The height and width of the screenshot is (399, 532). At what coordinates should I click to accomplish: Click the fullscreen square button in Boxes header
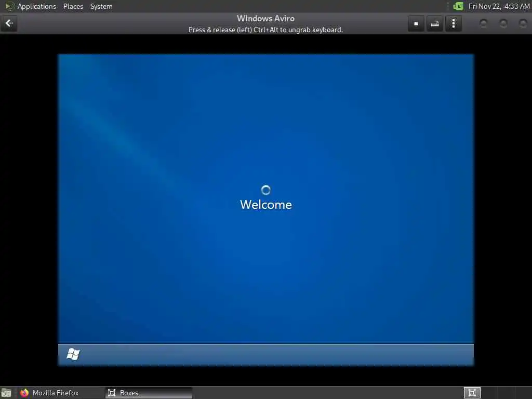pos(416,23)
